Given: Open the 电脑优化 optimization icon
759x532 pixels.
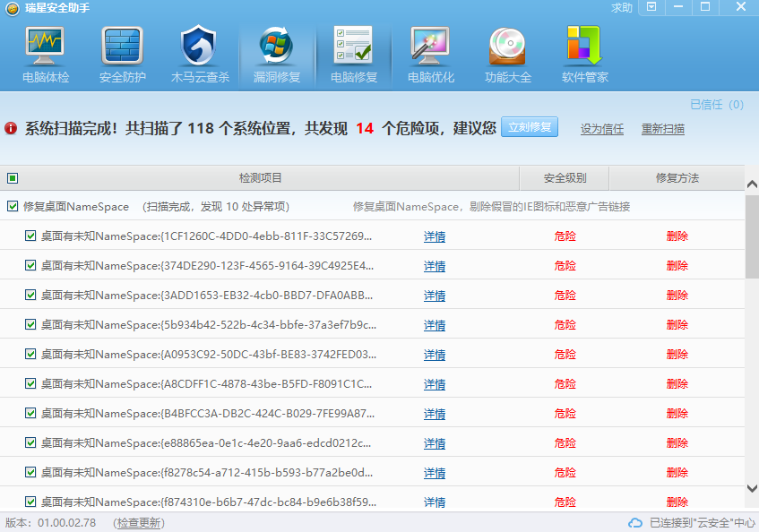Looking at the screenshot, I should [430, 47].
